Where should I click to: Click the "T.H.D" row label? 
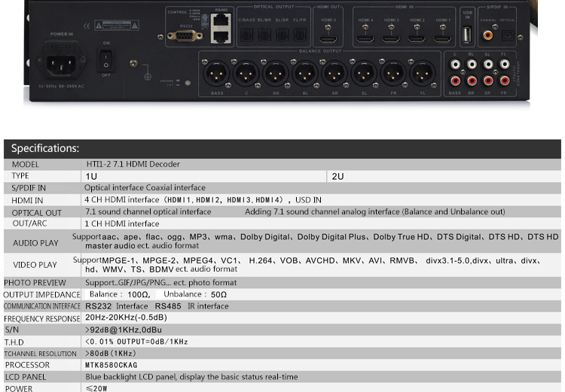click(14, 342)
